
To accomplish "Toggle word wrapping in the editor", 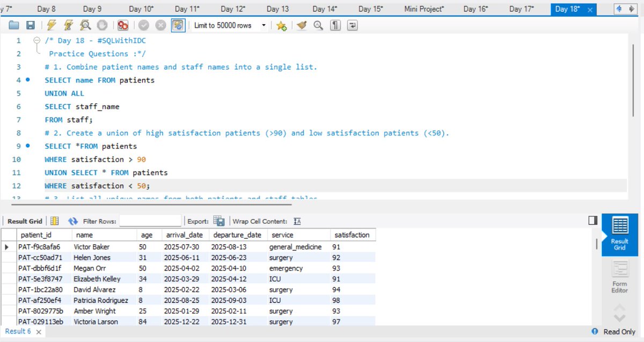I will pos(352,25).
